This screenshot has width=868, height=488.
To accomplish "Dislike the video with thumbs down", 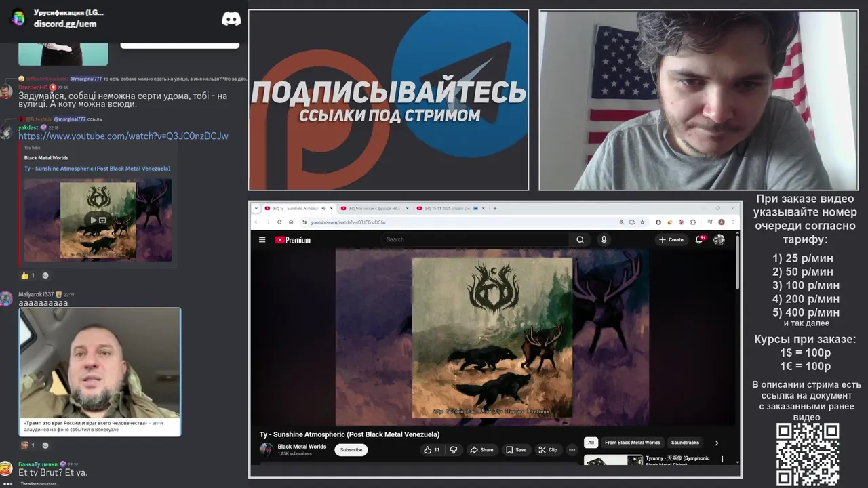I will click(454, 449).
